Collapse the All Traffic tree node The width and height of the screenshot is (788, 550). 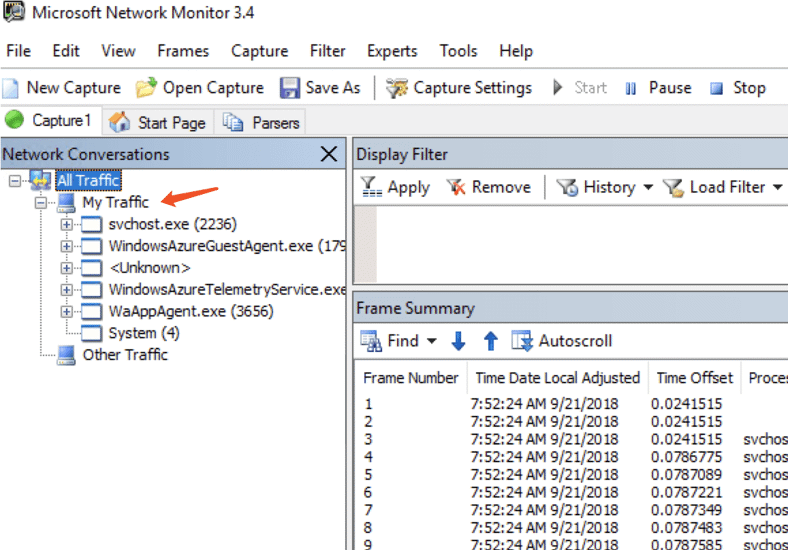pos(15,180)
